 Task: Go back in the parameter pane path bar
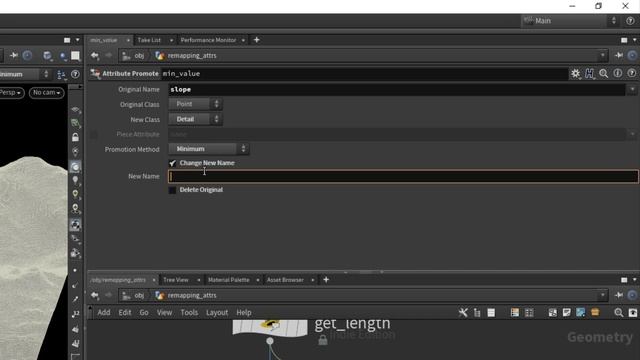pos(95,56)
